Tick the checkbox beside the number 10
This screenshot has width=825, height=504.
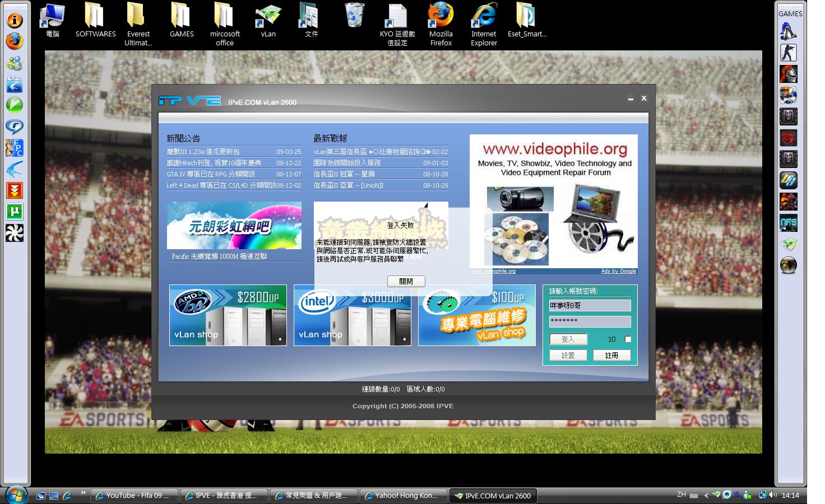click(x=628, y=339)
